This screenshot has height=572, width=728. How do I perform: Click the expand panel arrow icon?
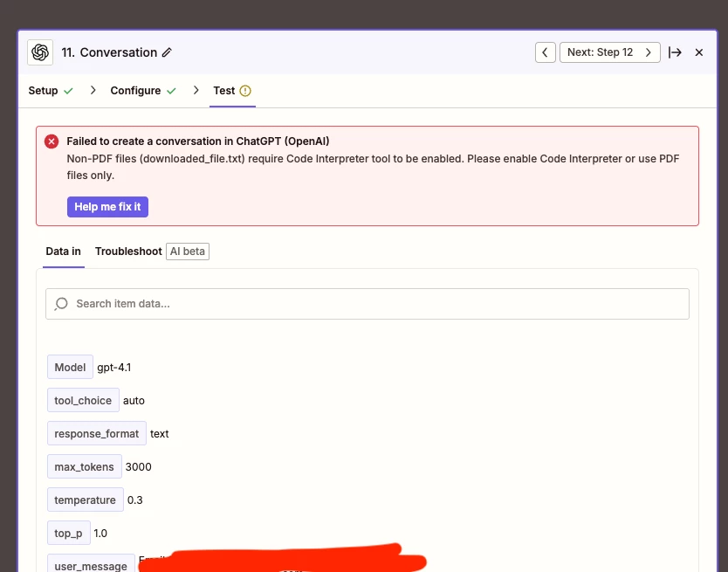(675, 52)
